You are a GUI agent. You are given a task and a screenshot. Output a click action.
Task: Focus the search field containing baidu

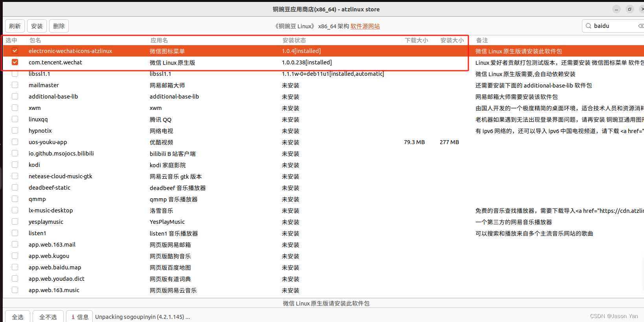click(613, 26)
